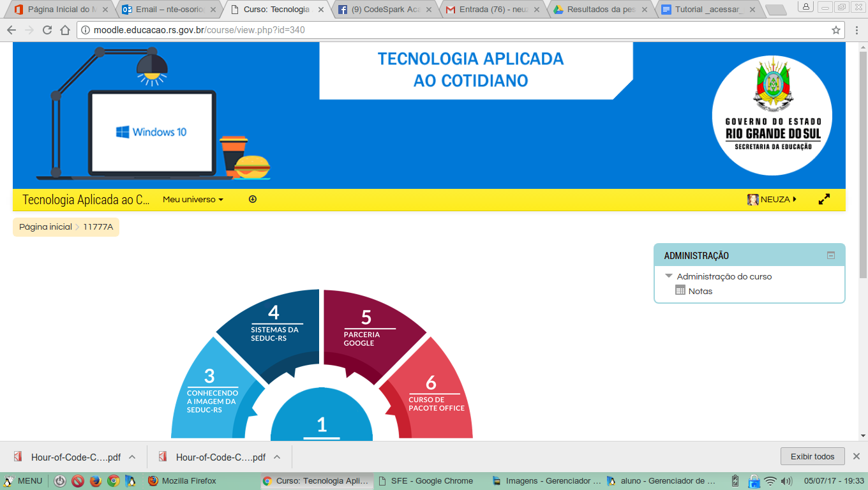This screenshot has width=868, height=490.
Task: View site information icon in address bar
Action: (86, 30)
